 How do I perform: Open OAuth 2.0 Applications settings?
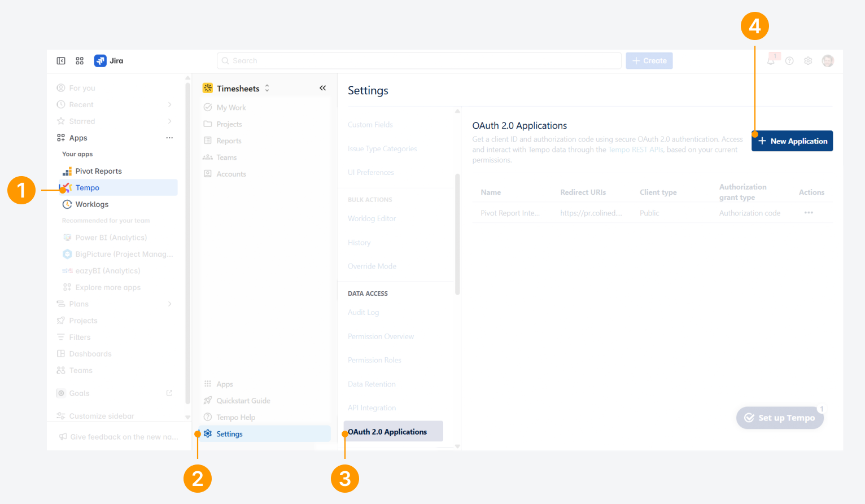(x=394, y=432)
